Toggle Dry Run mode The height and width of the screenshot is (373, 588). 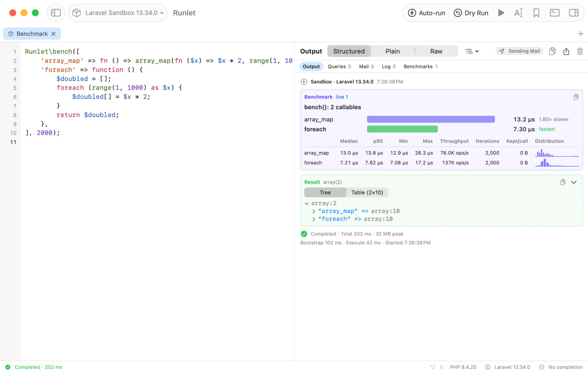click(x=471, y=13)
